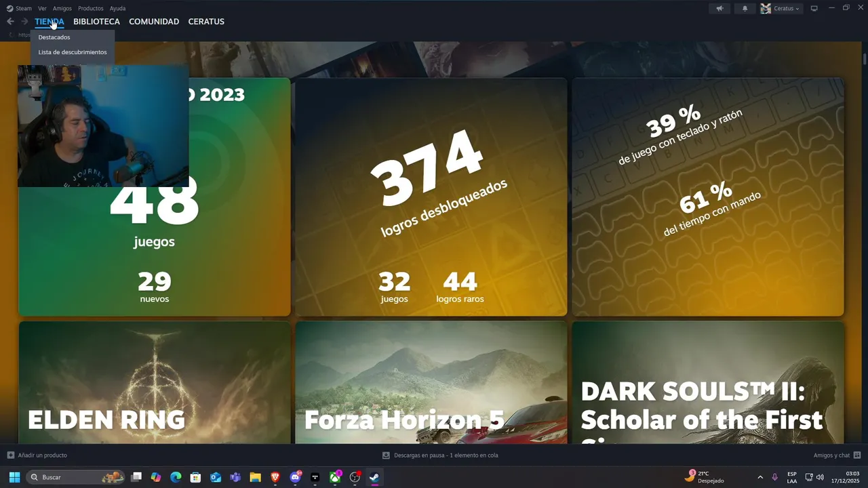Open the black TIDAL taskbar icon
The height and width of the screenshot is (488, 868).
click(x=315, y=477)
